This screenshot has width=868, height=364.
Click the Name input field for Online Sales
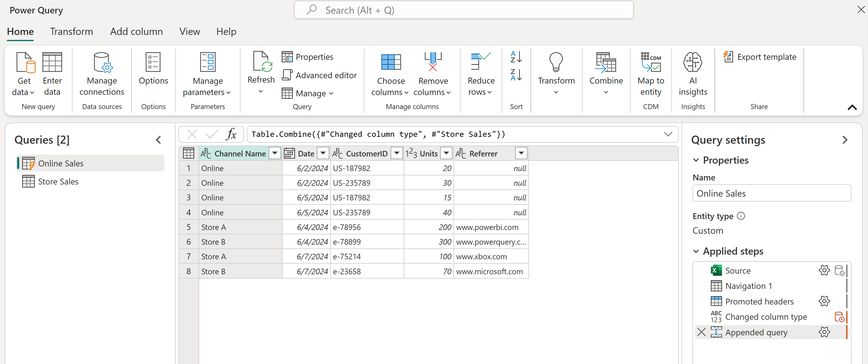(x=772, y=193)
